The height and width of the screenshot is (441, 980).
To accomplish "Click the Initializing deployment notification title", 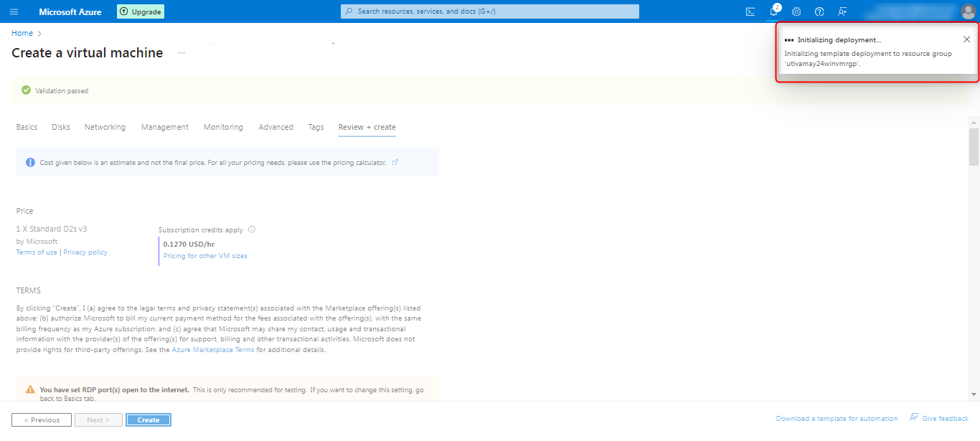I will (x=839, y=40).
